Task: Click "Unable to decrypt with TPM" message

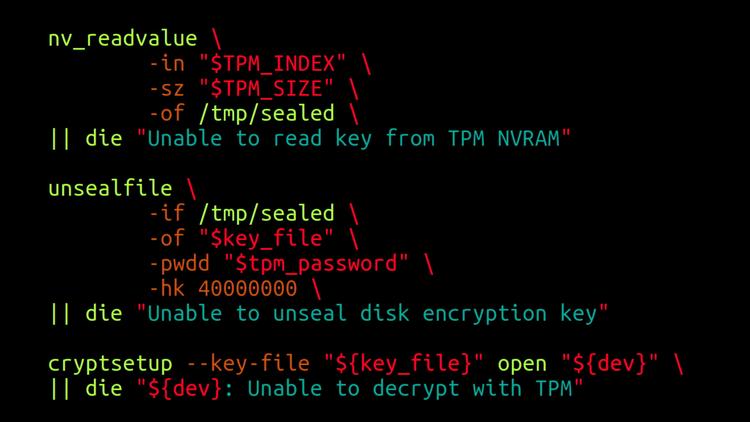Action: (x=409, y=389)
